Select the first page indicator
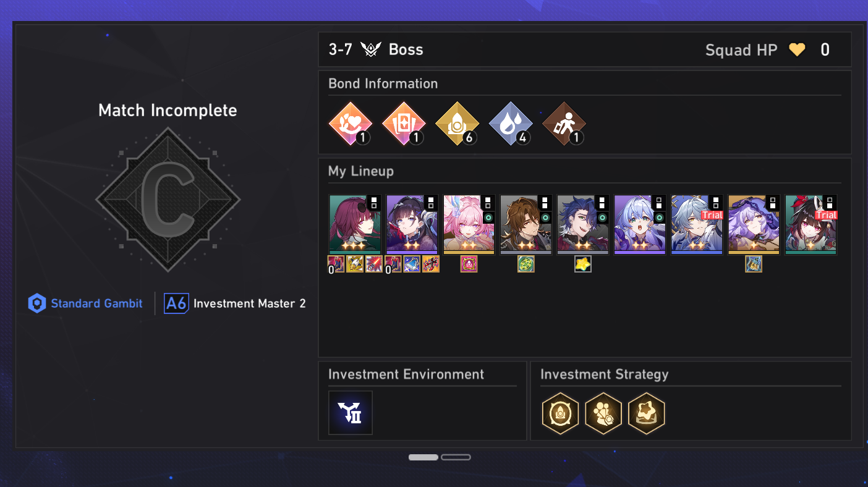 pos(423,457)
